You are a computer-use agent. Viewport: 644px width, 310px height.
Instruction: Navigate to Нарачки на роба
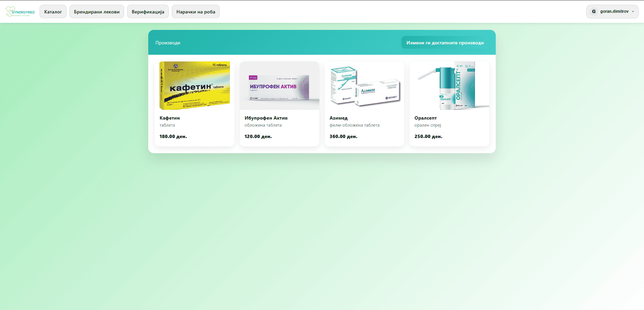pyautogui.click(x=196, y=12)
